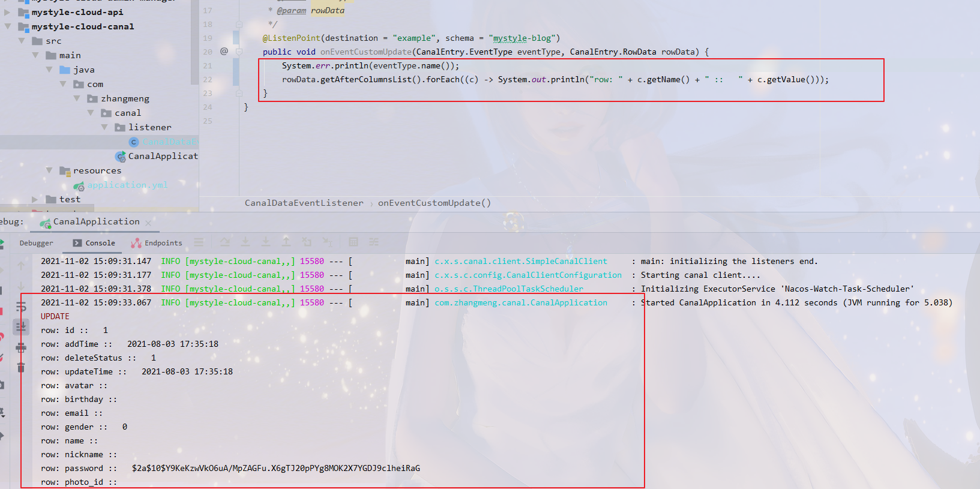The width and height of the screenshot is (980, 489).
Task: Click the @ gutter icon on line 20
Action: 224,52
